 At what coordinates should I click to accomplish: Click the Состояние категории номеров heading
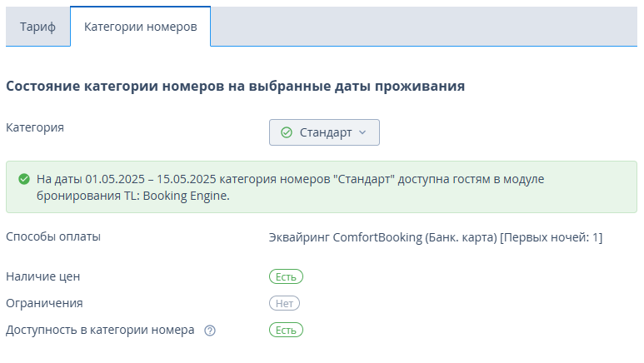point(235,87)
